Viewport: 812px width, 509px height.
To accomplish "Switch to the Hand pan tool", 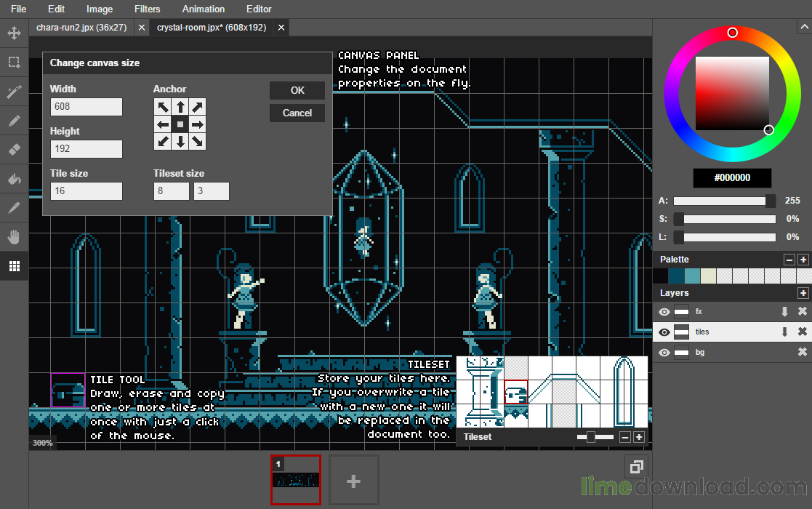I will (14, 237).
